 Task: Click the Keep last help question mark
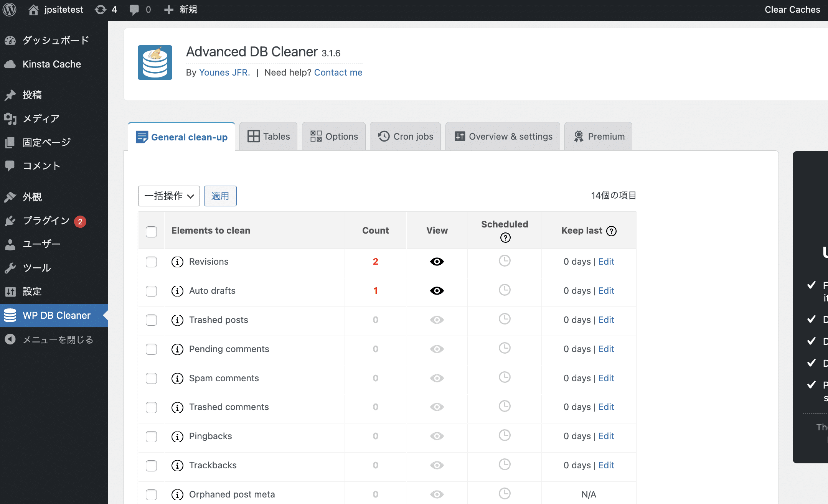[611, 231]
